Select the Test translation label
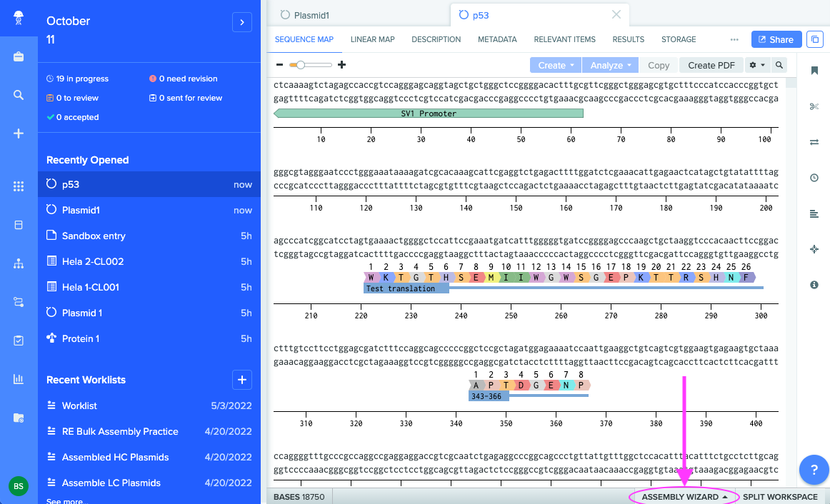830x504 pixels. click(406, 288)
